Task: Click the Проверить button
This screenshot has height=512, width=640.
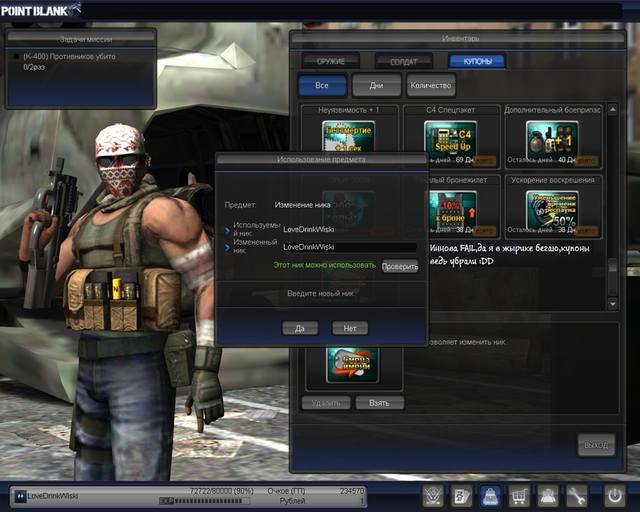Action: (x=400, y=266)
